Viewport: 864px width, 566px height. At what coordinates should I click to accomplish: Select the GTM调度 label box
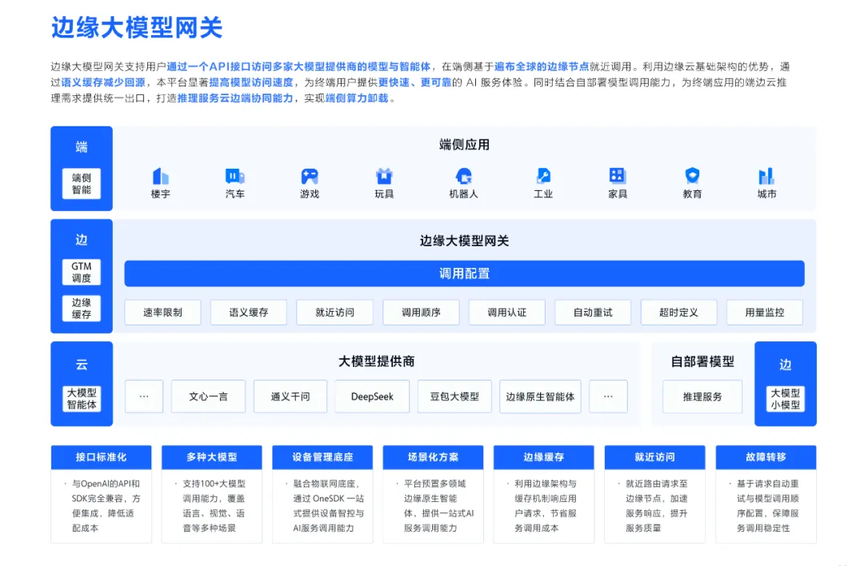tap(82, 272)
